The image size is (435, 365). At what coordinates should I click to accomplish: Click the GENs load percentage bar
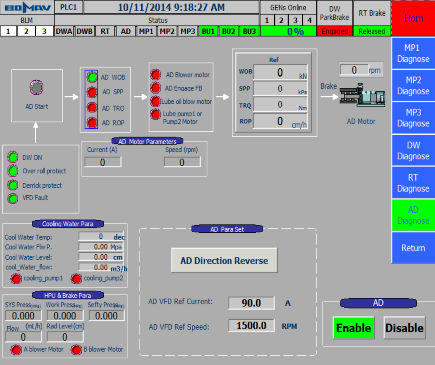point(288,31)
